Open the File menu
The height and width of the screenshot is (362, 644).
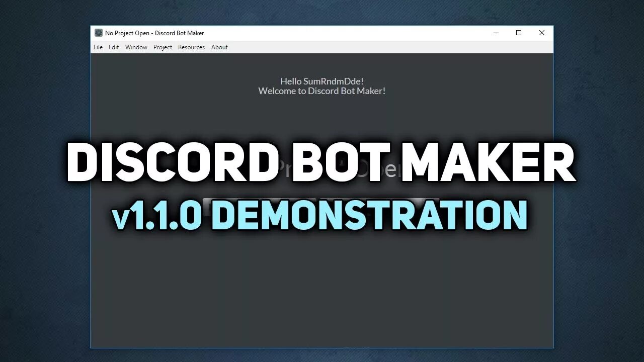pyautogui.click(x=98, y=47)
